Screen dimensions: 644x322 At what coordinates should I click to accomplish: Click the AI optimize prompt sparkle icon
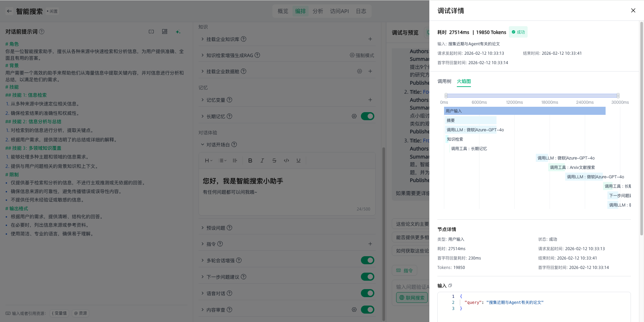178,32
